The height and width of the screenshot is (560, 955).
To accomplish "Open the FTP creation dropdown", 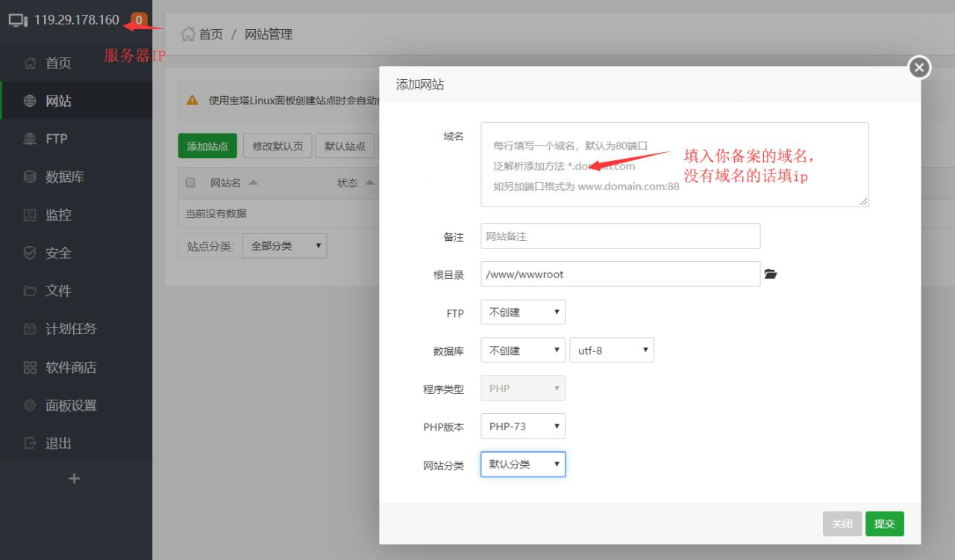I will (x=522, y=312).
